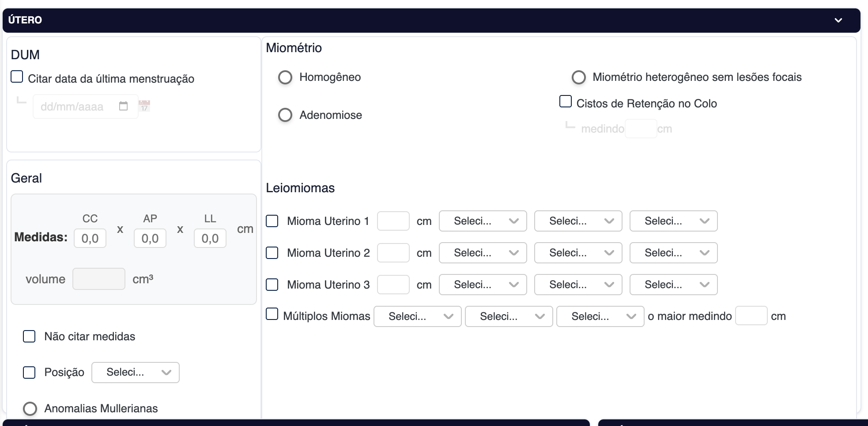This screenshot has width=868, height=426.
Task: Click the o maior medindo input field
Action: (751, 316)
